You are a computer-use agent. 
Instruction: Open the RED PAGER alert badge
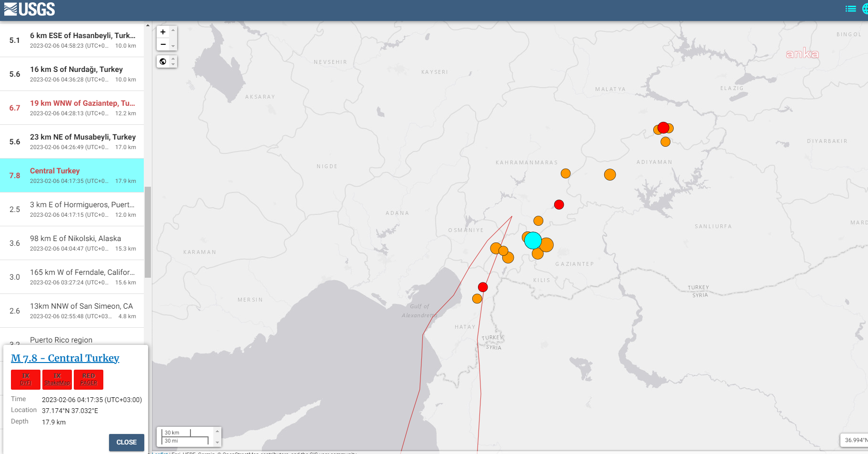[x=89, y=379]
